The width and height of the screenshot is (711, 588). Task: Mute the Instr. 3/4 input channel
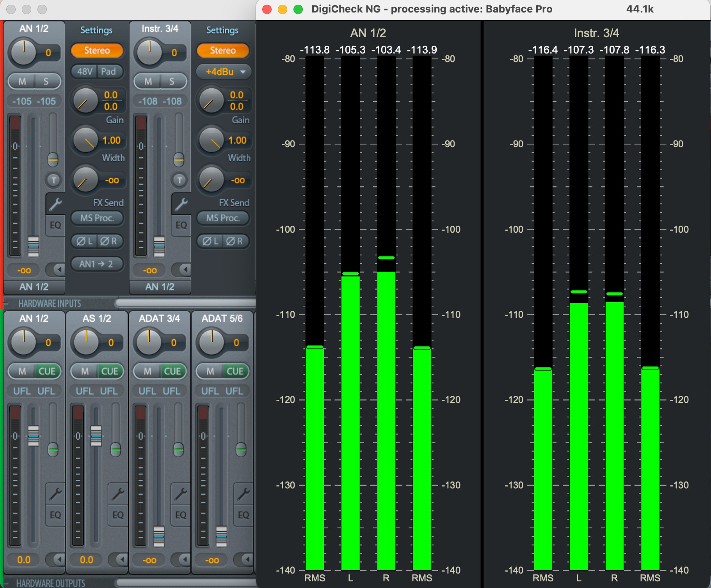coord(148,81)
